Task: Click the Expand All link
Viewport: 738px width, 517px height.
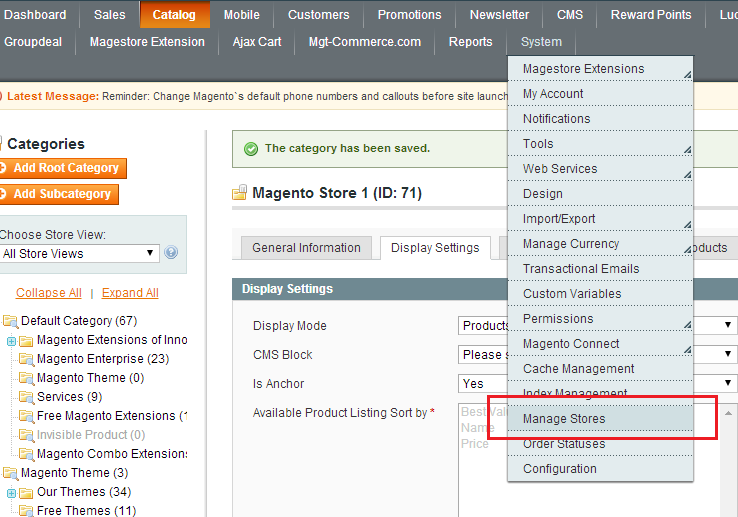Action: 130,292
